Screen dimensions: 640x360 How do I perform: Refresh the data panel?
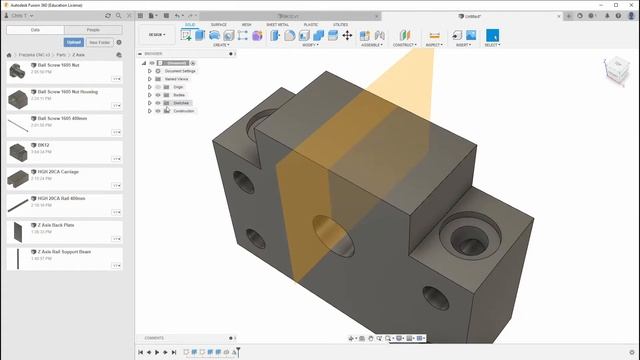coord(108,16)
